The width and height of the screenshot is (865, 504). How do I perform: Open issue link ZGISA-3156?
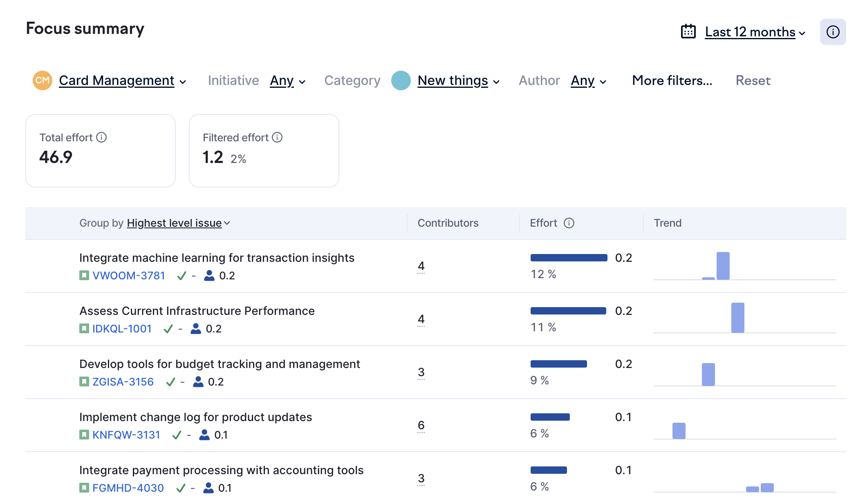coord(123,382)
